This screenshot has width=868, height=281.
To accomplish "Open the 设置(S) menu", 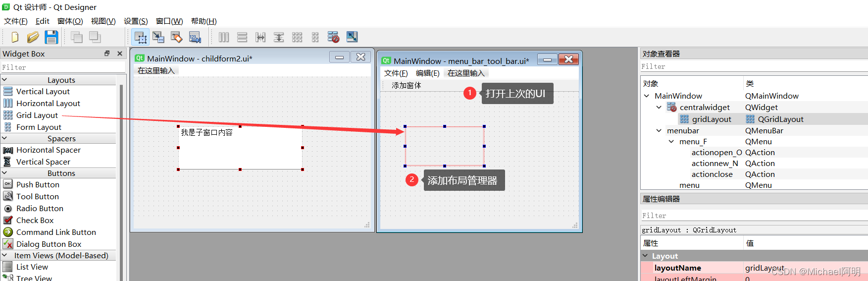I will pyautogui.click(x=136, y=21).
